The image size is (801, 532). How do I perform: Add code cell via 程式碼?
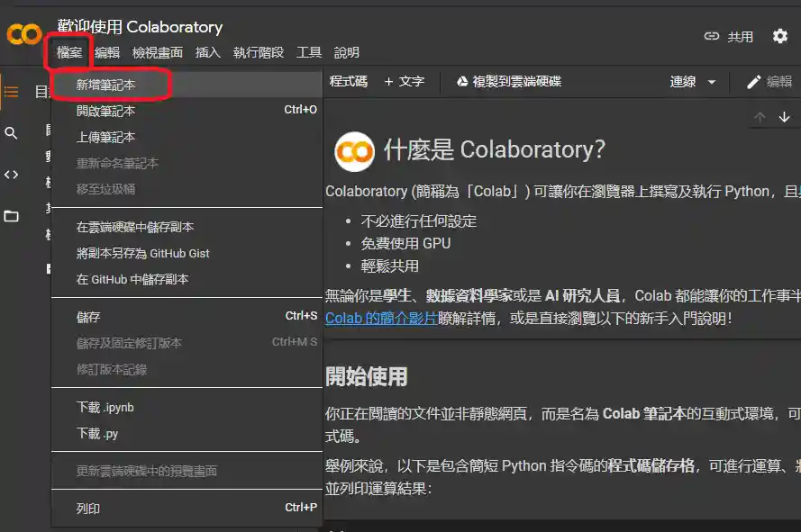point(348,82)
